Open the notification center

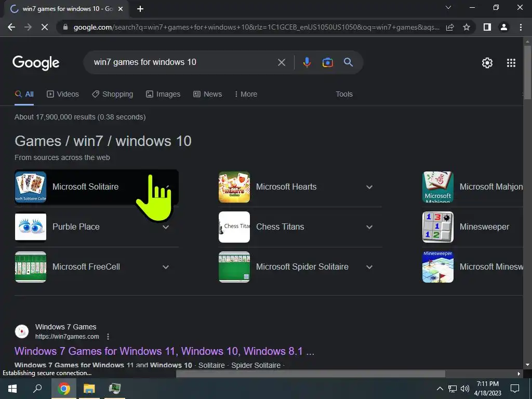pyautogui.click(x=515, y=389)
